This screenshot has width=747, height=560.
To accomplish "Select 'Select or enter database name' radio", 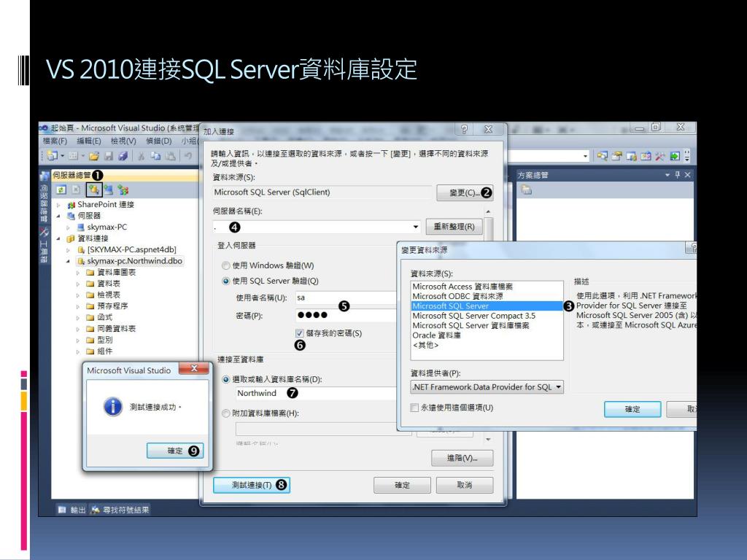I will coord(226,379).
